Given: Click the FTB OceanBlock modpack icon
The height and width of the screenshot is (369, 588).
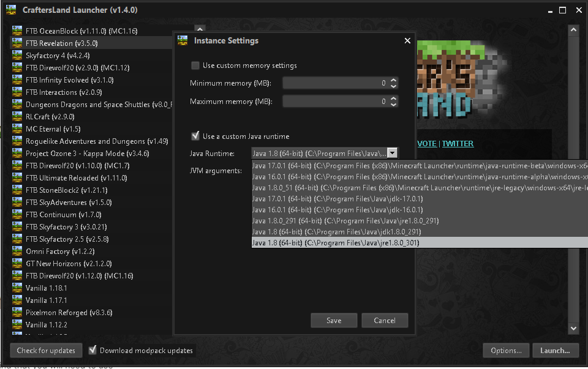Looking at the screenshot, I should coord(17,31).
